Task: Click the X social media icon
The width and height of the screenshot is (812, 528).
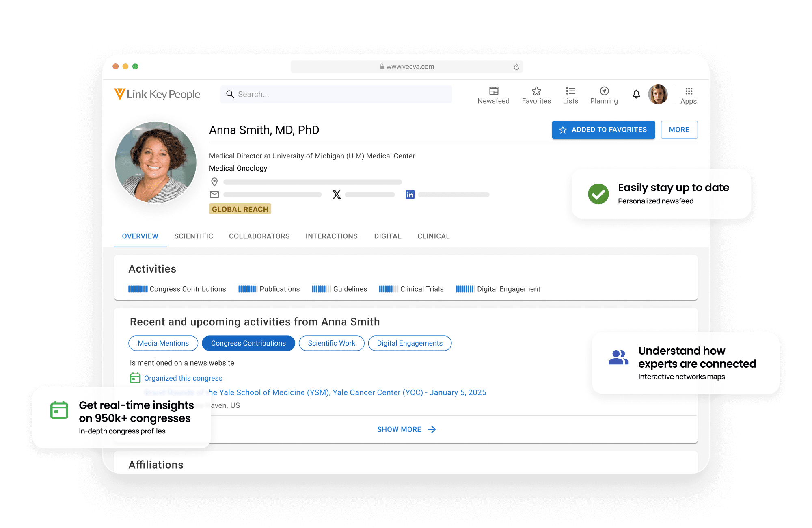Action: pos(337,195)
